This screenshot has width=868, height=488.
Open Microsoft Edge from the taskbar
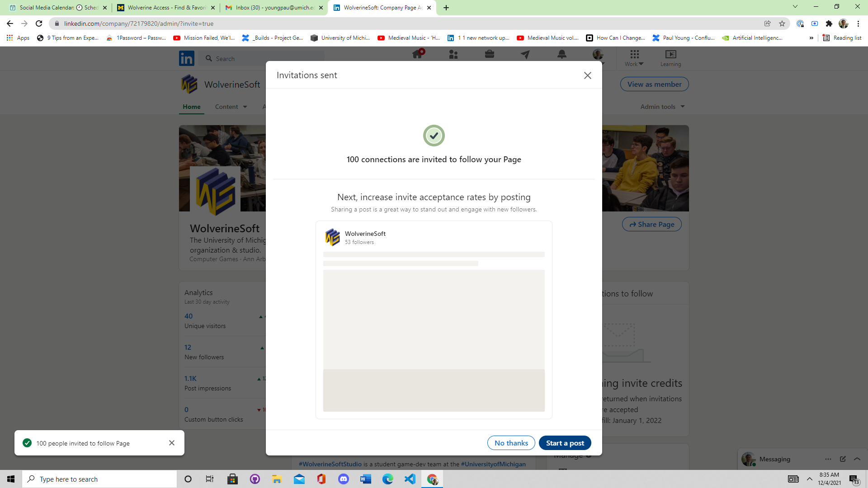pyautogui.click(x=388, y=479)
